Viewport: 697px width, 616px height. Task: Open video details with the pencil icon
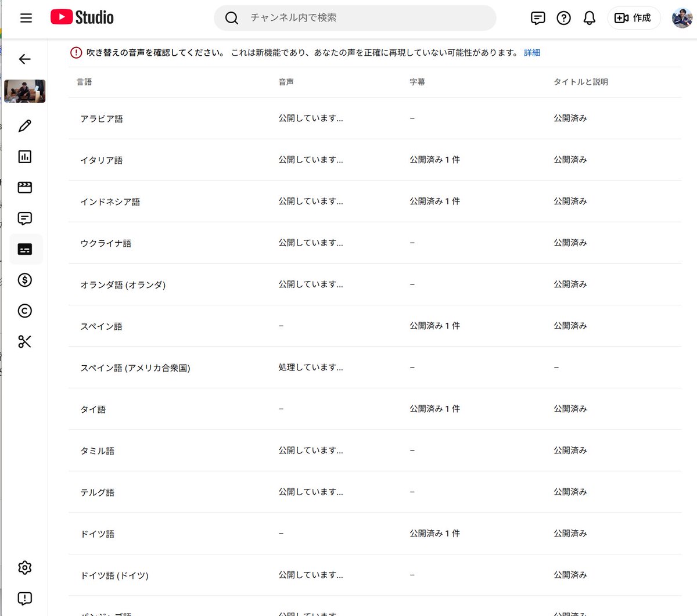click(24, 125)
